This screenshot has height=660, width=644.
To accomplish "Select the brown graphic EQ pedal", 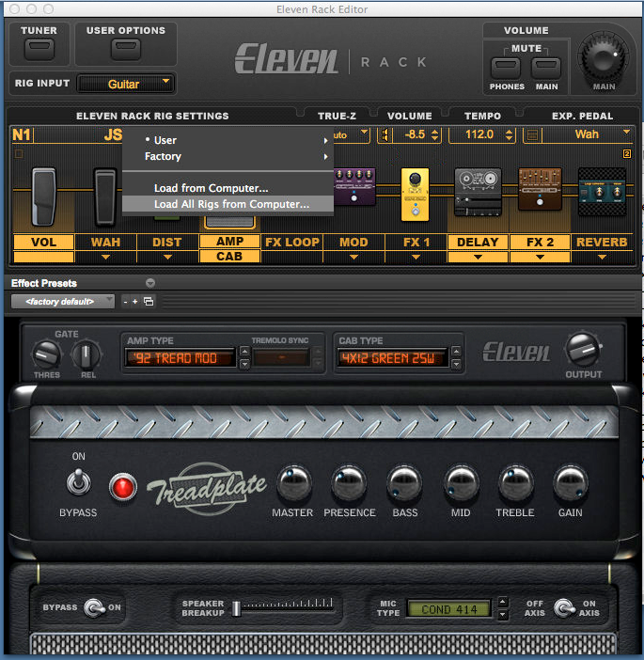I will coord(540,189).
